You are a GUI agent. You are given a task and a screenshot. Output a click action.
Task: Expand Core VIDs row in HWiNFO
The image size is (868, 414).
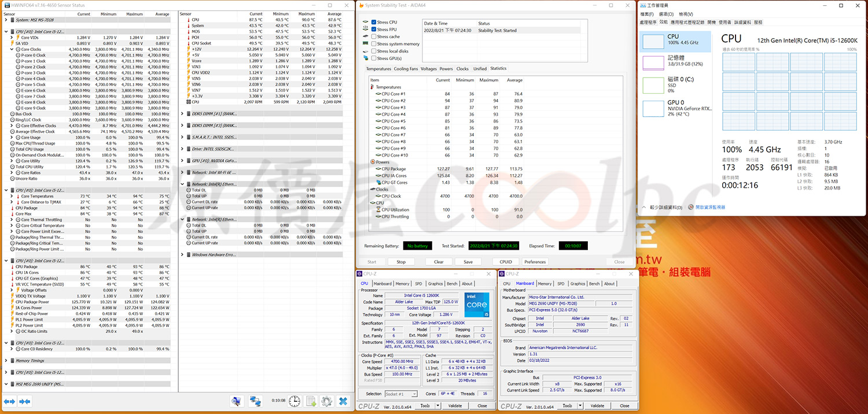(x=12, y=38)
